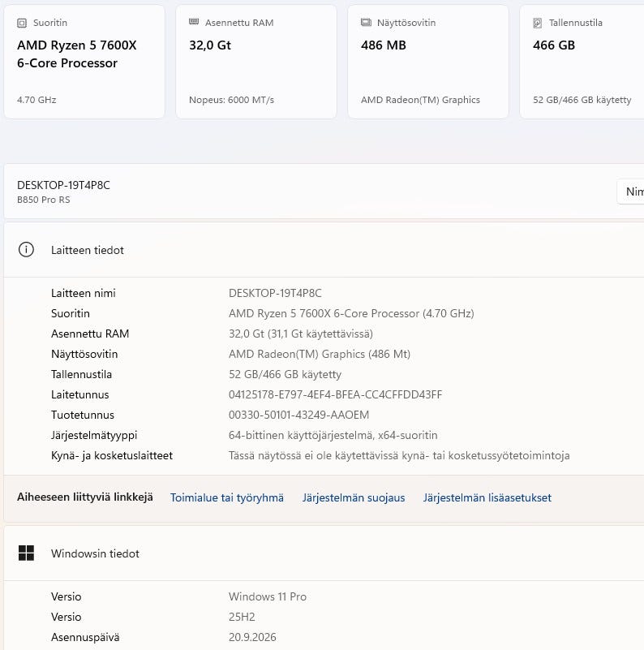Select the Laitetunnus value 04125178-E797-4EF4

335,394
